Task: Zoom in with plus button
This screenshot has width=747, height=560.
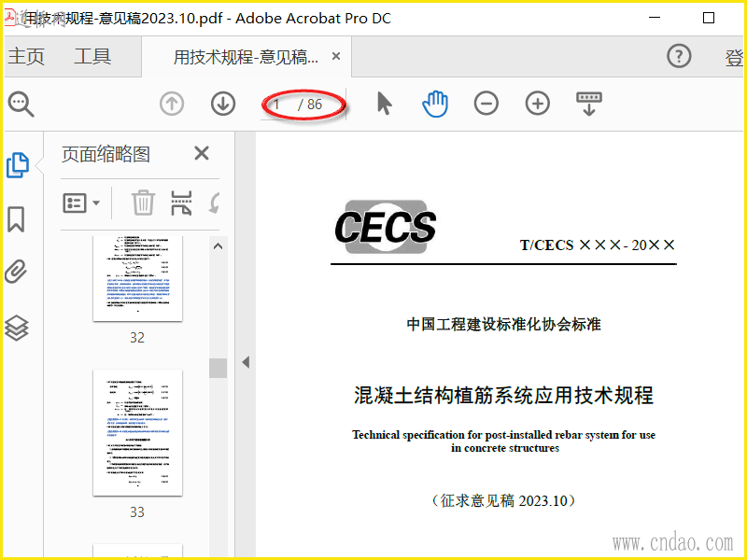Action: [x=538, y=104]
